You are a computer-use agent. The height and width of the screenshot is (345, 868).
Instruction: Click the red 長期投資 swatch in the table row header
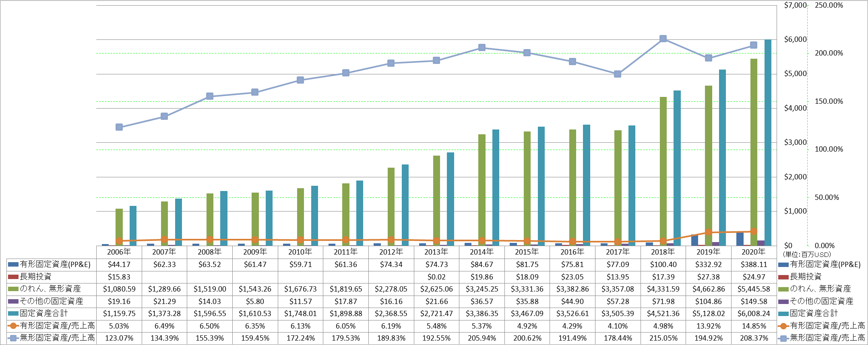point(13,277)
